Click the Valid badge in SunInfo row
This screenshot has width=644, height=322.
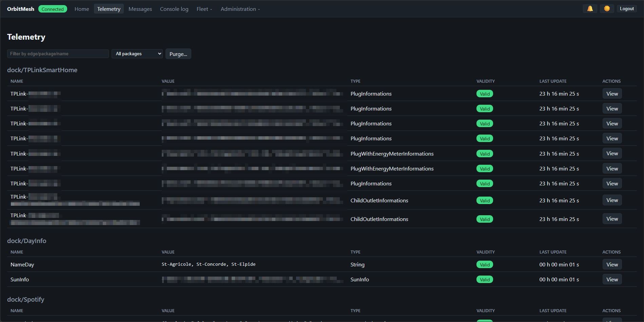click(x=485, y=279)
